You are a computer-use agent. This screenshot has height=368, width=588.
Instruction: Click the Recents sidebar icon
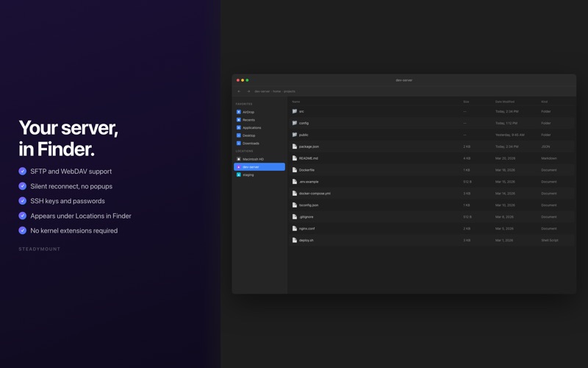(x=238, y=120)
